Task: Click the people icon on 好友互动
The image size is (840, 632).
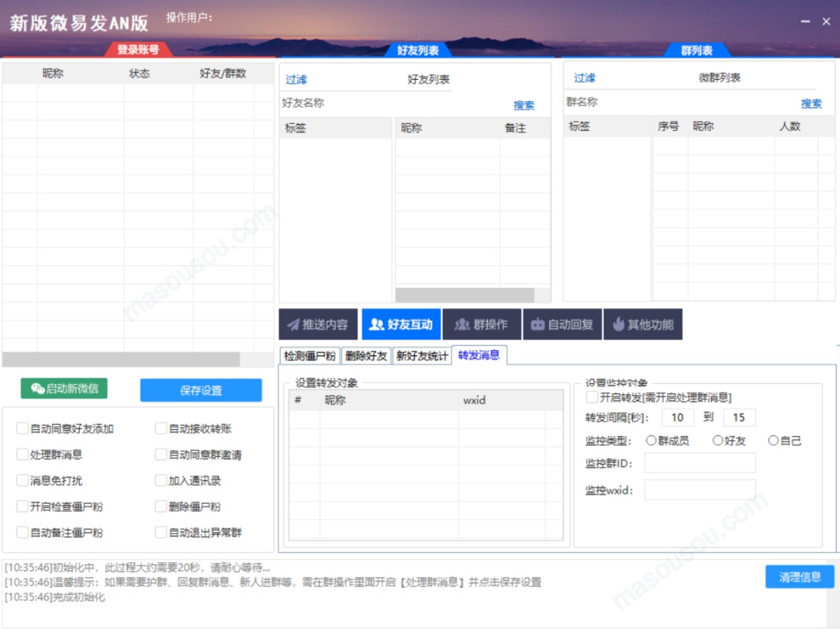Action: (x=377, y=325)
